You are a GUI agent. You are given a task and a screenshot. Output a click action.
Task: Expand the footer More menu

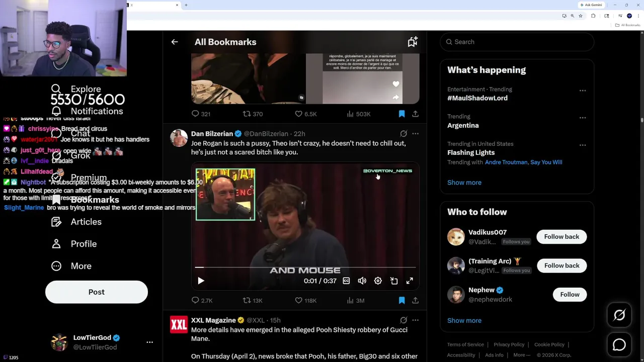tap(522, 355)
